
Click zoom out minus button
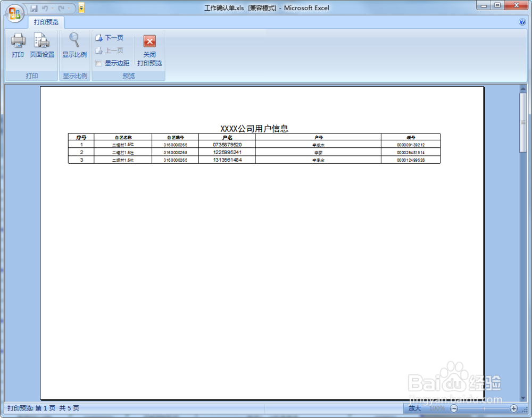[454, 408]
